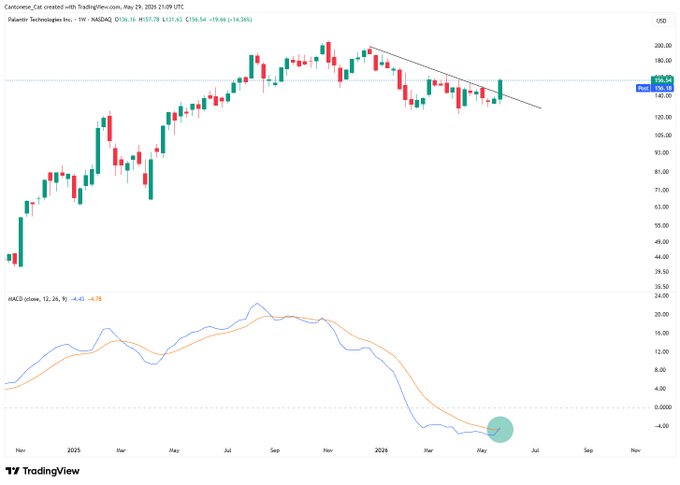This screenshot has width=680, height=485.
Task: Click the 71.00 price axis label
Action: 664,190
